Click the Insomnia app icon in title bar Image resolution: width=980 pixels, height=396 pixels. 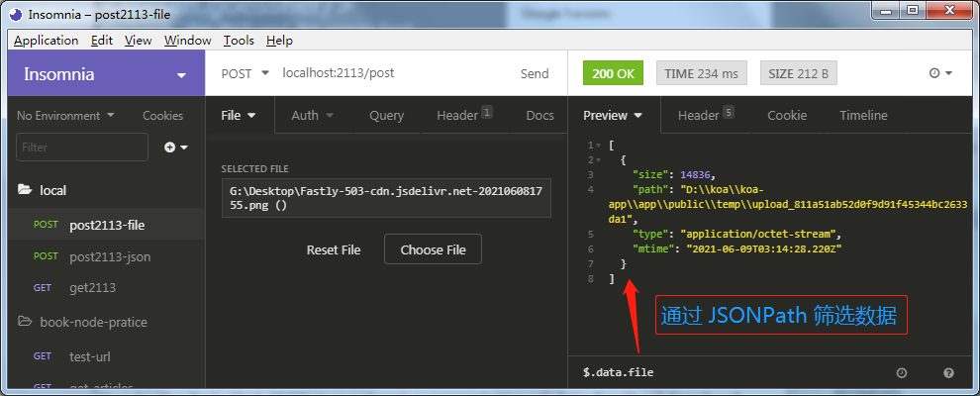[x=16, y=15]
